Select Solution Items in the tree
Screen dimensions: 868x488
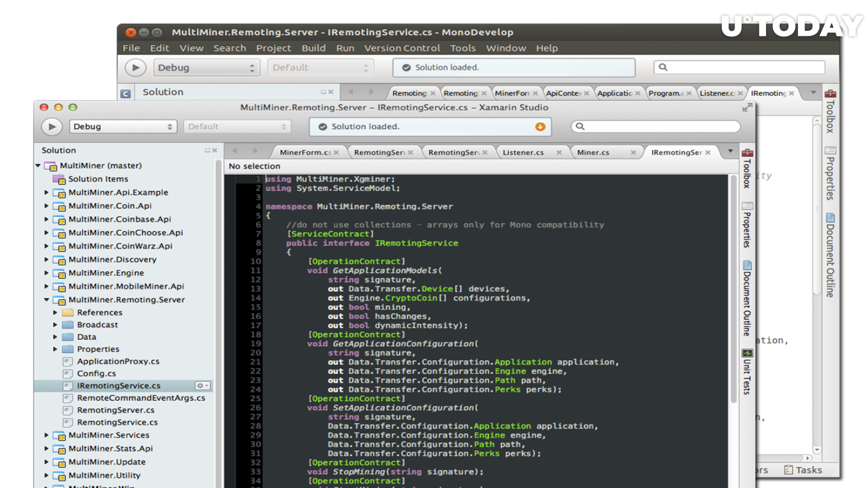point(98,179)
